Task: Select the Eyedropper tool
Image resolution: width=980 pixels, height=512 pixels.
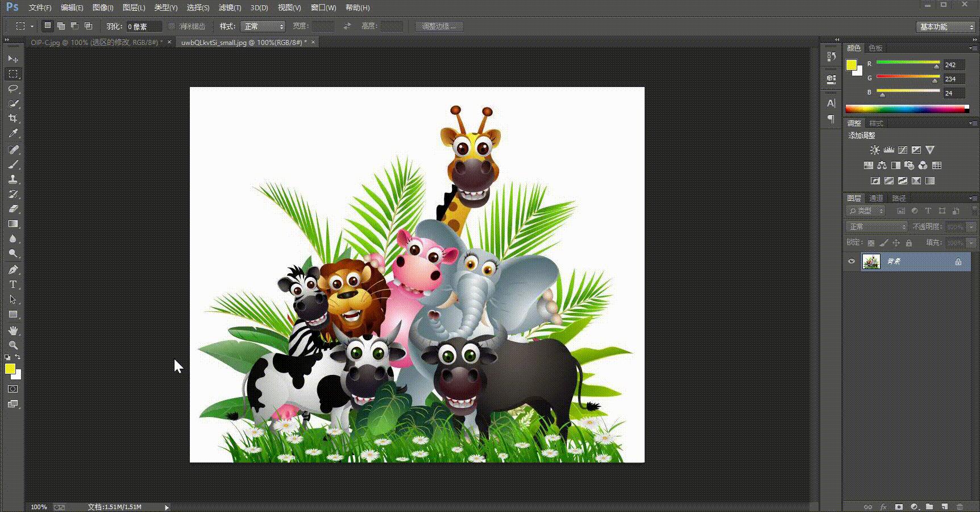Action: (13, 133)
